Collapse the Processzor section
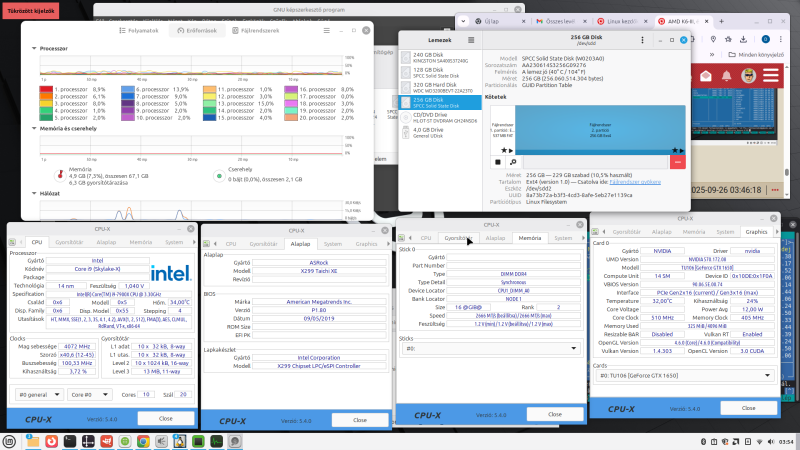 click(x=34, y=48)
